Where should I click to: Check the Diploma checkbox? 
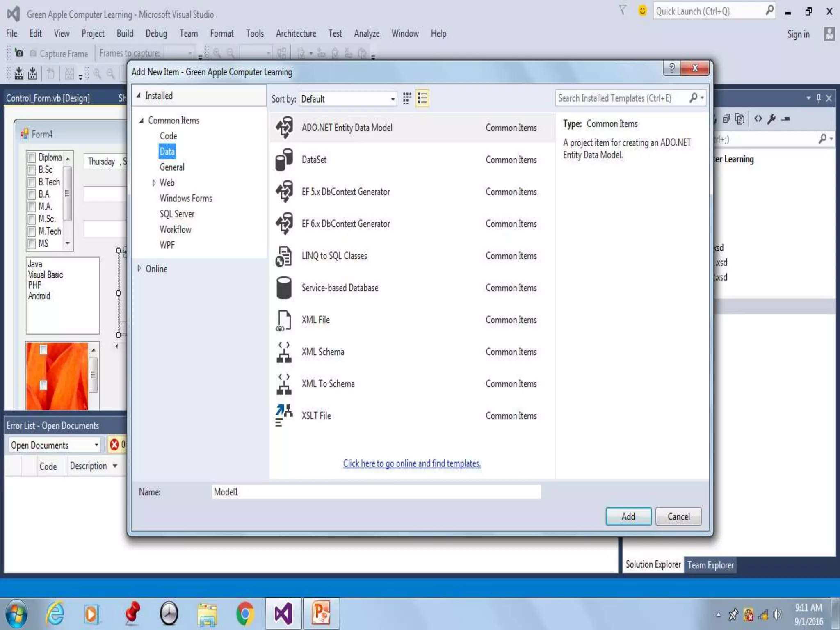tap(32, 157)
